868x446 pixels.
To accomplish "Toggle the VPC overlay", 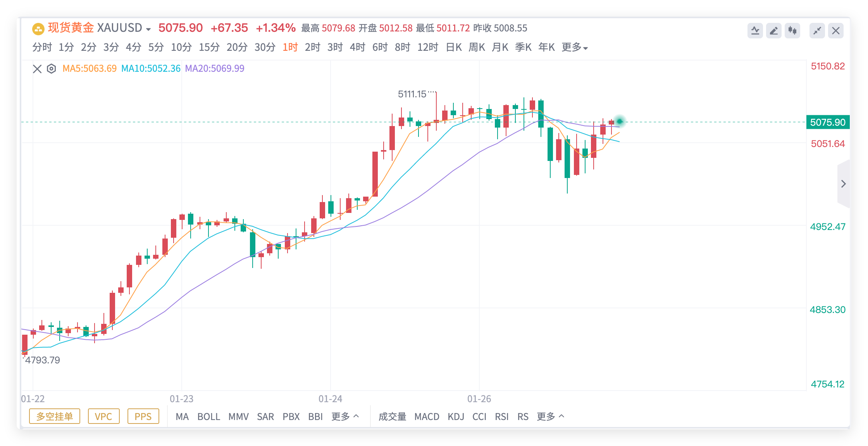I will pos(103,417).
